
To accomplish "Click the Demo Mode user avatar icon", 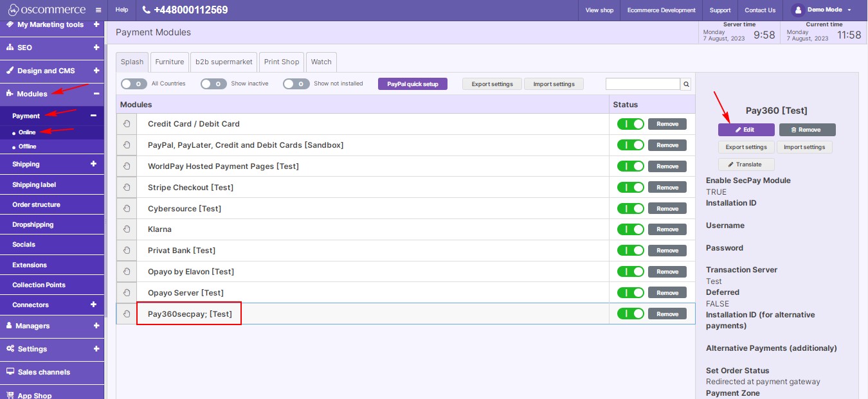I will (x=798, y=10).
